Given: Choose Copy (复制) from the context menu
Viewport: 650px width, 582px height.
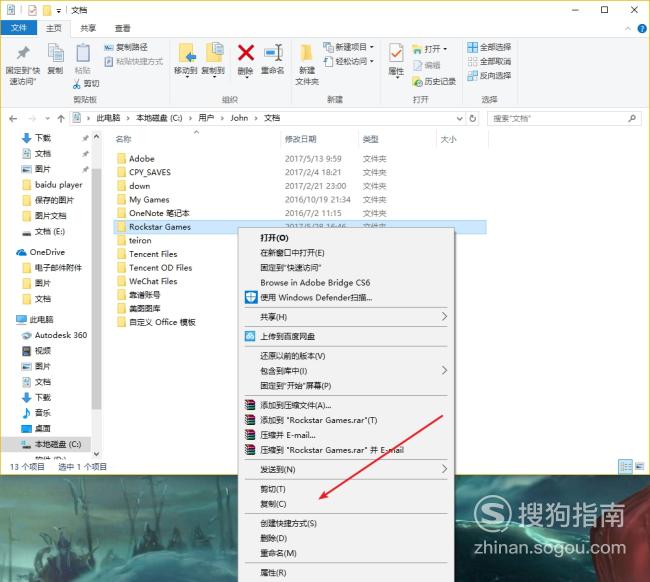Looking at the screenshot, I should 273,504.
